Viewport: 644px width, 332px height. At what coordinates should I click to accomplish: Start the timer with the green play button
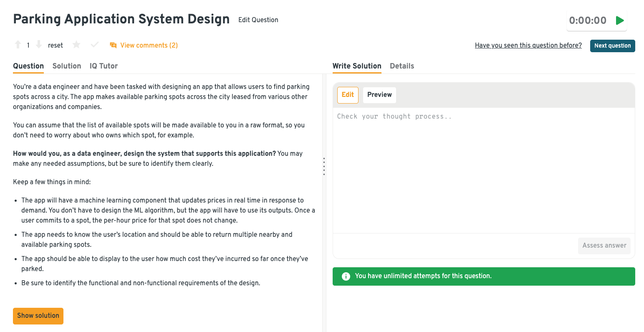620,20
